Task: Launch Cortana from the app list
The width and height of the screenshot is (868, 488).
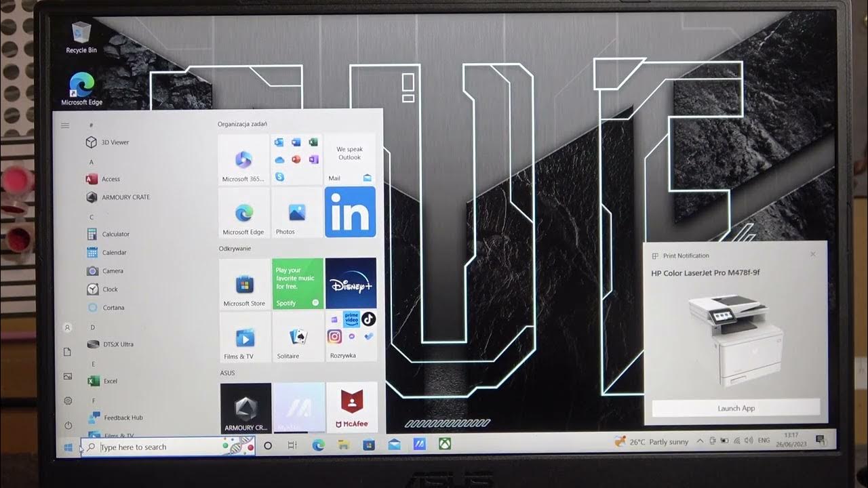Action: point(105,308)
